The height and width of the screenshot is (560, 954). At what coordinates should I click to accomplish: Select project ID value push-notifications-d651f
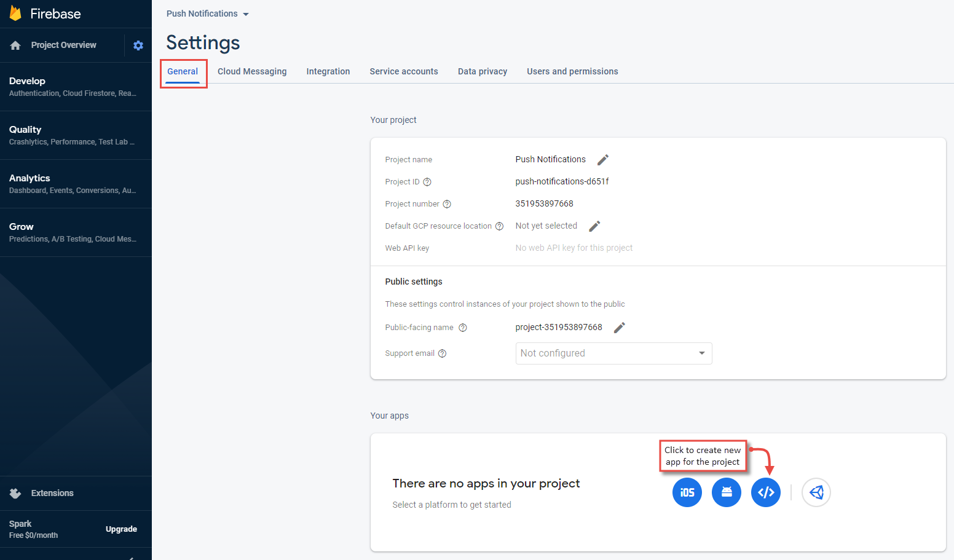pyautogui.click(x=562, y=181)
